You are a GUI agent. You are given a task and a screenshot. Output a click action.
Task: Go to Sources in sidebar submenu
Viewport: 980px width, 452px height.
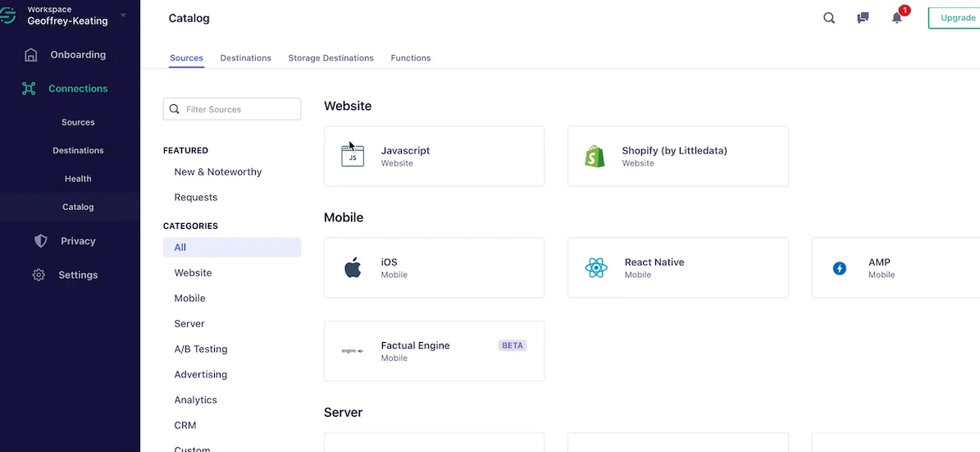tap(78, 122)
